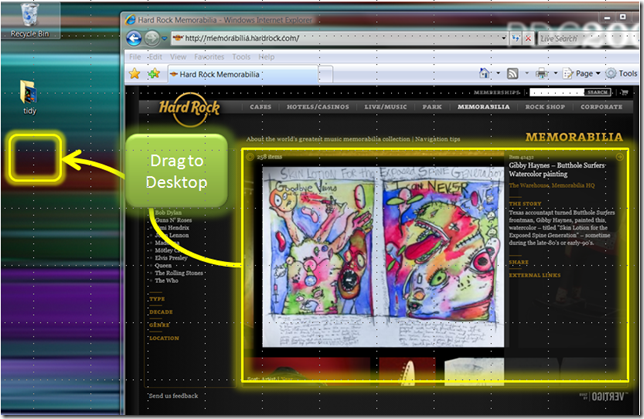The image size is (644, 419).
Task: Open the Tools gear in command bar
Action: tap(621, 74)
